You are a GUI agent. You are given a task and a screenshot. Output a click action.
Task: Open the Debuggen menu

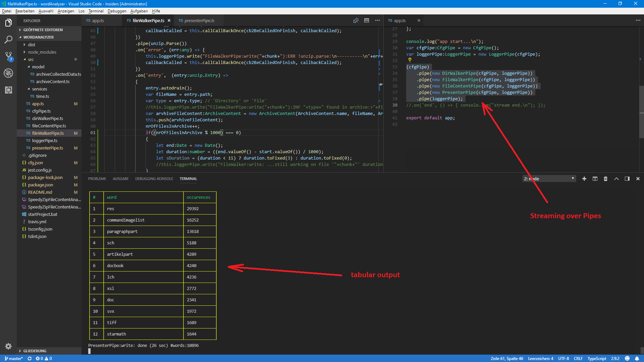click(x=117, y=11)
